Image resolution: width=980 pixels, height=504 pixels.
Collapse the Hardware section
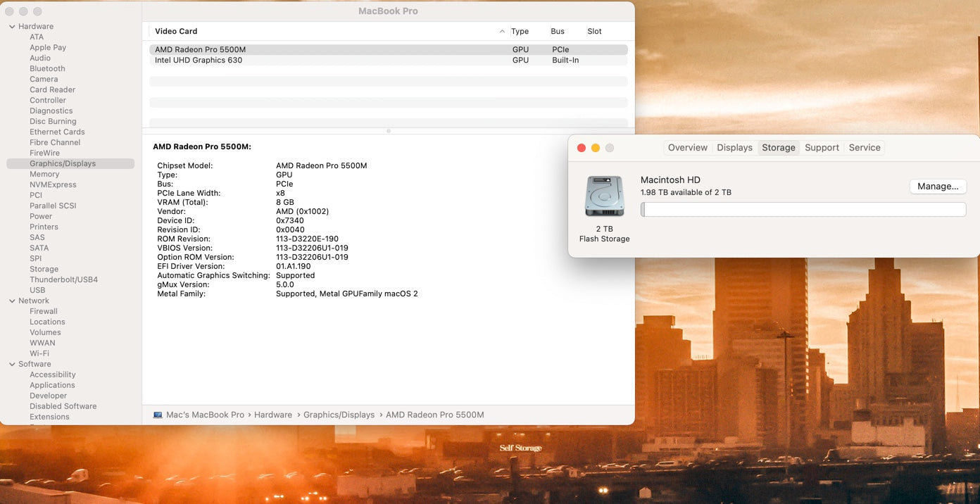(12, 27)
